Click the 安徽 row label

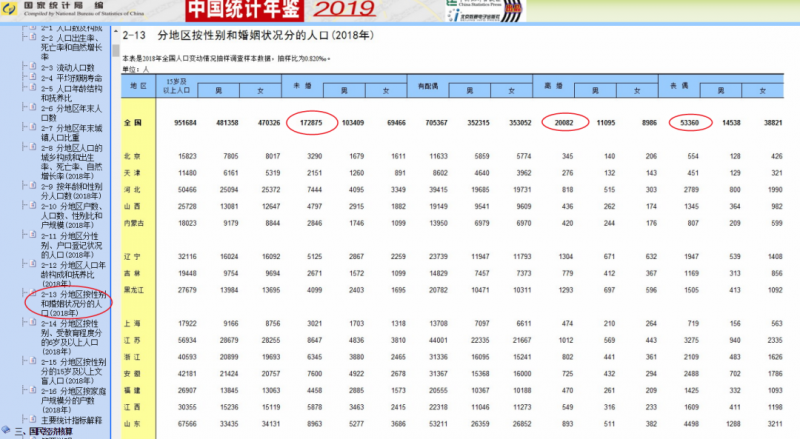(x=132, y=374)
